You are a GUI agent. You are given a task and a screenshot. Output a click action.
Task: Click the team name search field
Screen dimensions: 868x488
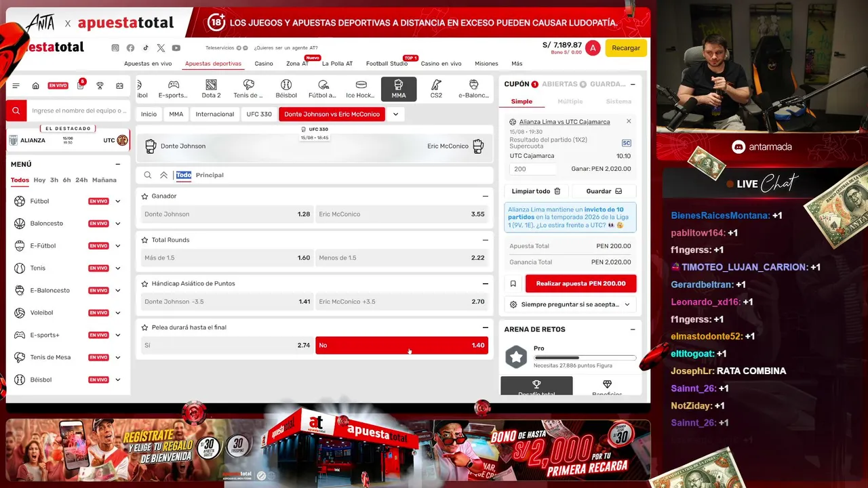[x=79, y=110]
